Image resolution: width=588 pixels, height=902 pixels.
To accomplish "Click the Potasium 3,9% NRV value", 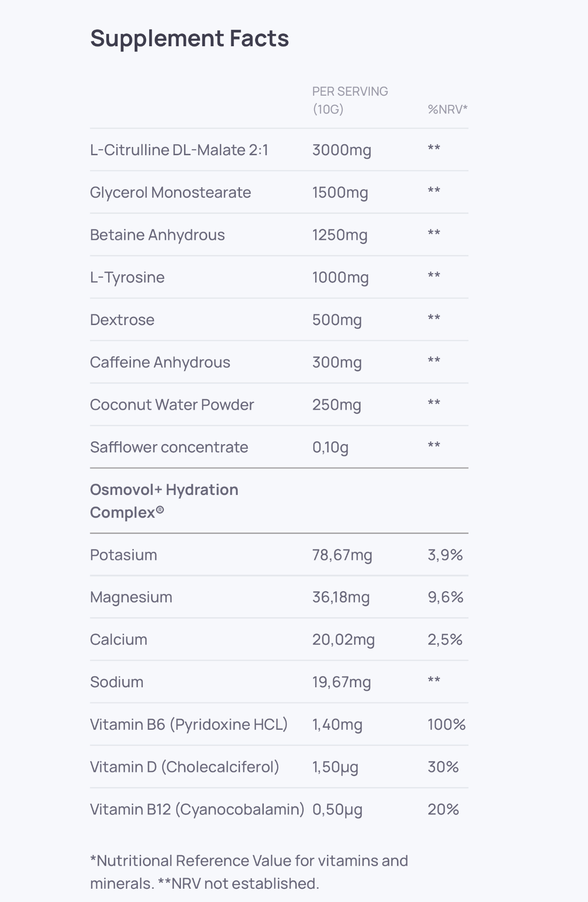I will coord(445,555).
